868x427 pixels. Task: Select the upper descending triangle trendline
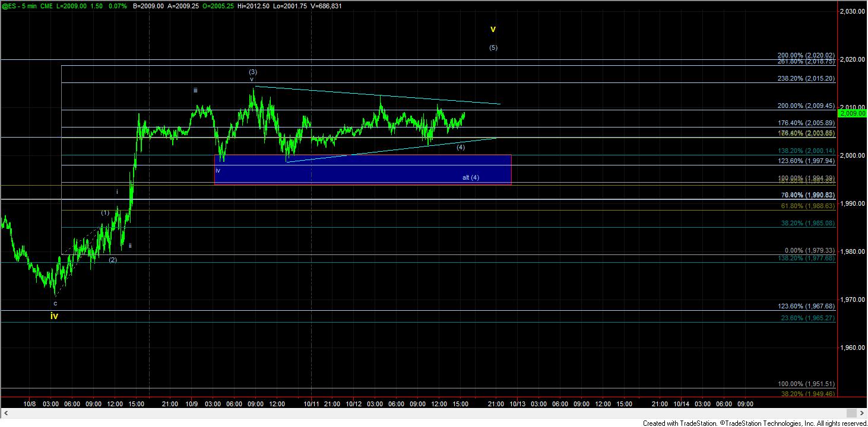pos(380,95)
